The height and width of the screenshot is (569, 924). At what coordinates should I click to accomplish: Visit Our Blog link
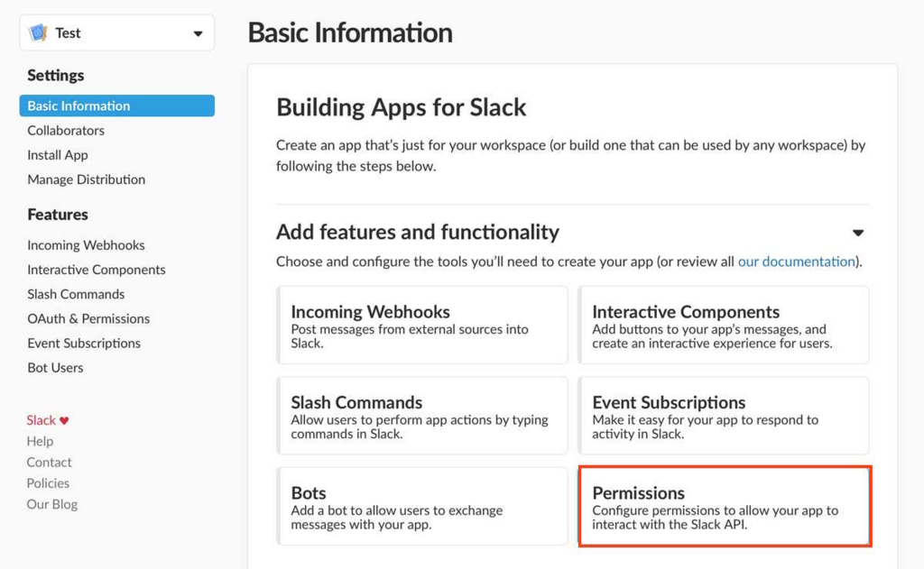(52, 504)
